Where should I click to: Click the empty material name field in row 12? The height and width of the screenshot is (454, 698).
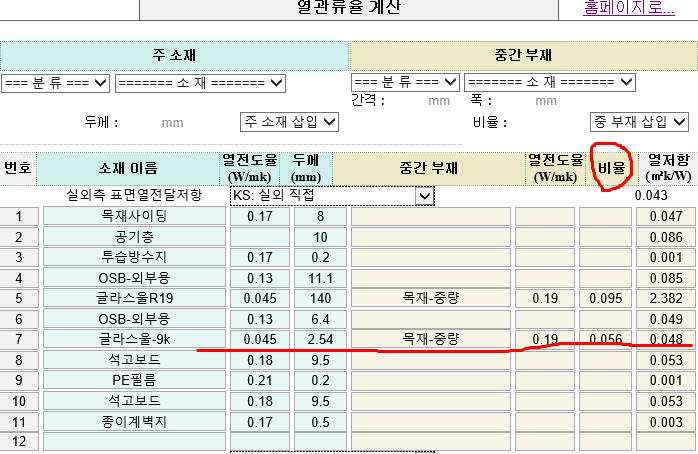pyautogui.click(x=135, y=442)
